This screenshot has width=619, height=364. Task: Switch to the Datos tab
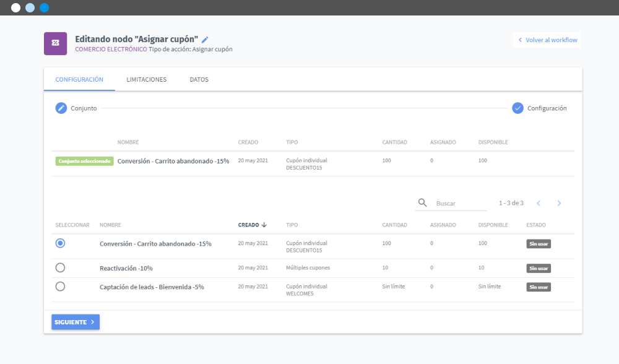199,80
